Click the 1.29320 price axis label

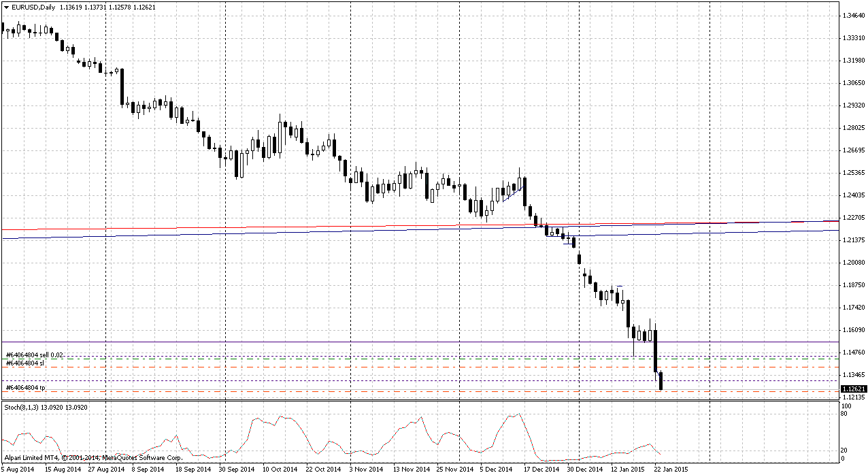pos(853,105)
